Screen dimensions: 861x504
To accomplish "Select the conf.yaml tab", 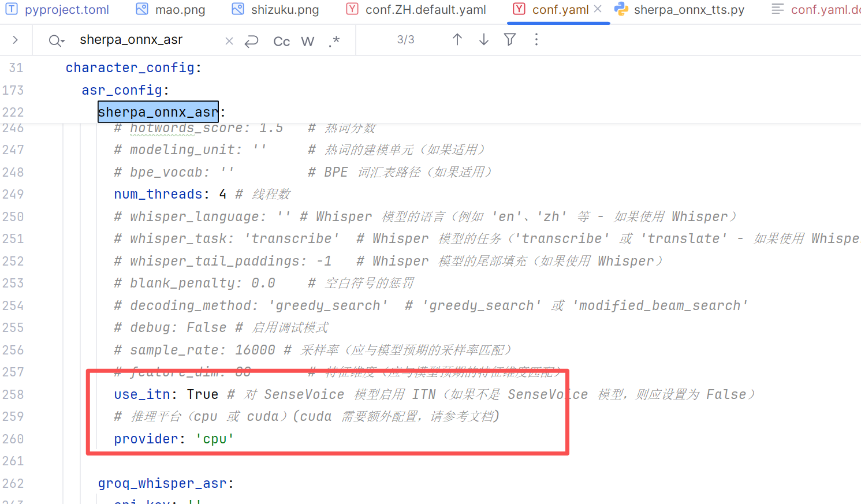I will (x=560, y=10).
